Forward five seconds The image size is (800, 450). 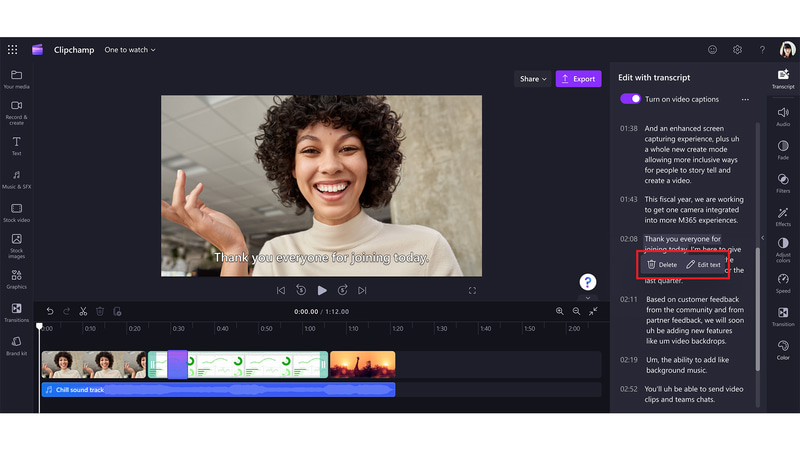coord(342,290)
